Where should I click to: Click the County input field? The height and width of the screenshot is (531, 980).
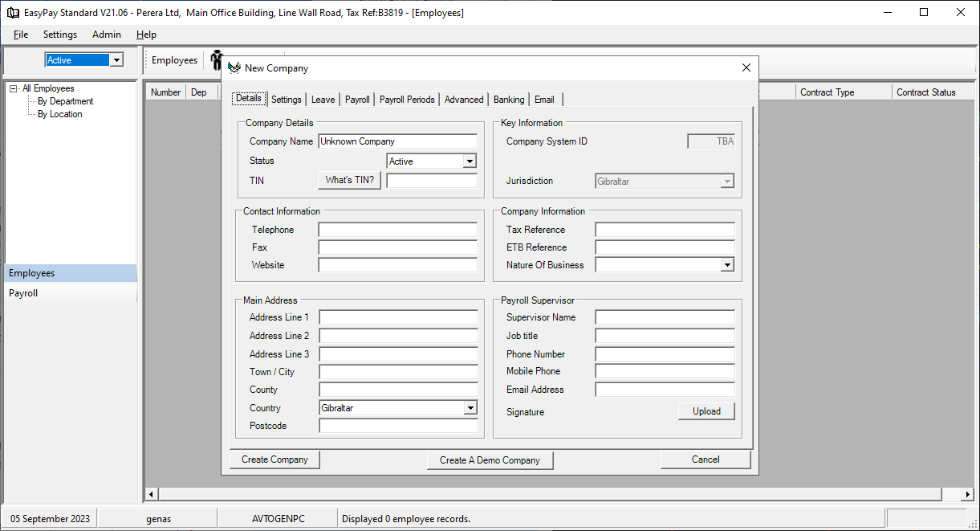(x=398, y=390)
